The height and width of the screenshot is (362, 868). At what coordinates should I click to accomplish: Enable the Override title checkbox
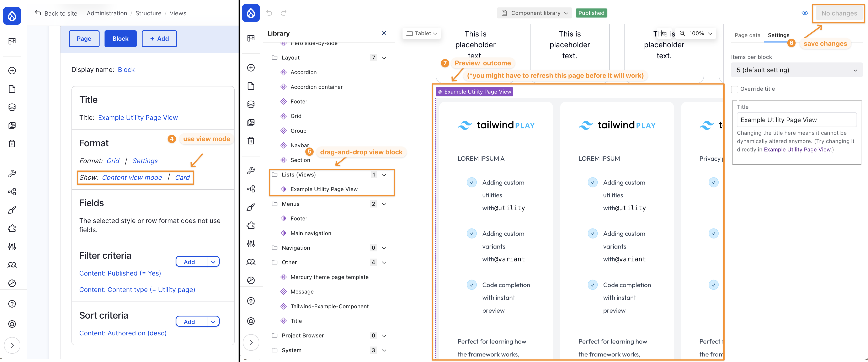click(x=735, y=89)
